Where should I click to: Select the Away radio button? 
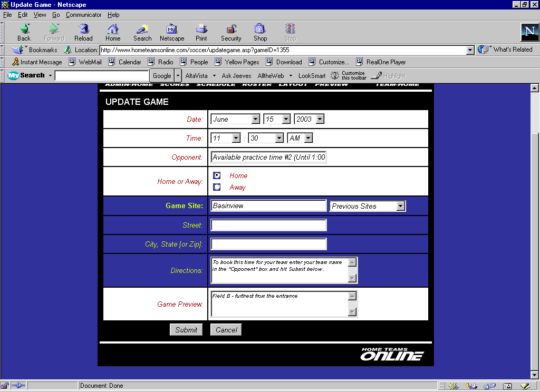point(217,187)
